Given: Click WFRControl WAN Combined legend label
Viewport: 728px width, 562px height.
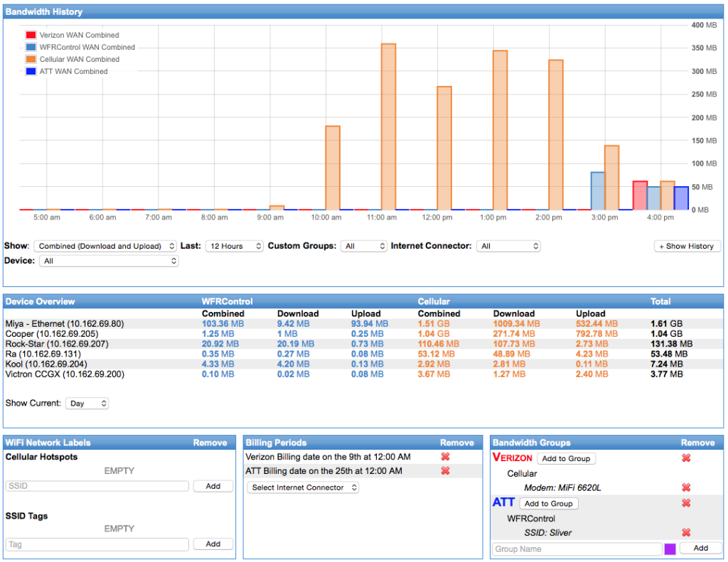Looking at the screenshot, I should coord(87,47).
